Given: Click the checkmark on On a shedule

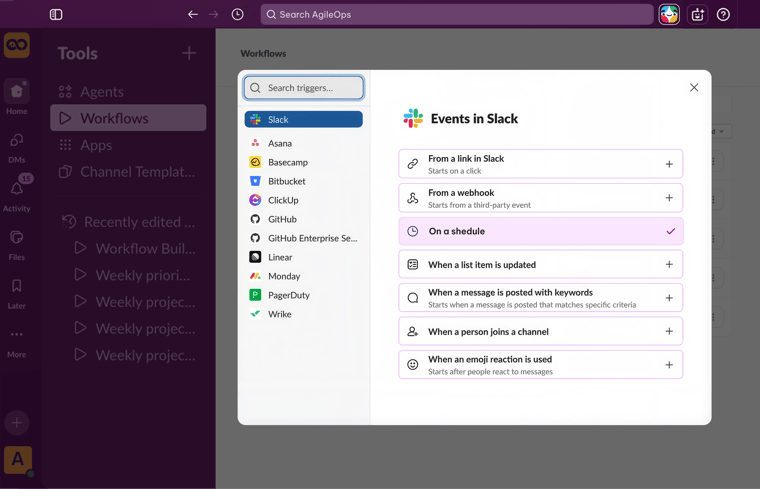Looking at the screenshot, I should pyautogui.click(x=670, y=231).
